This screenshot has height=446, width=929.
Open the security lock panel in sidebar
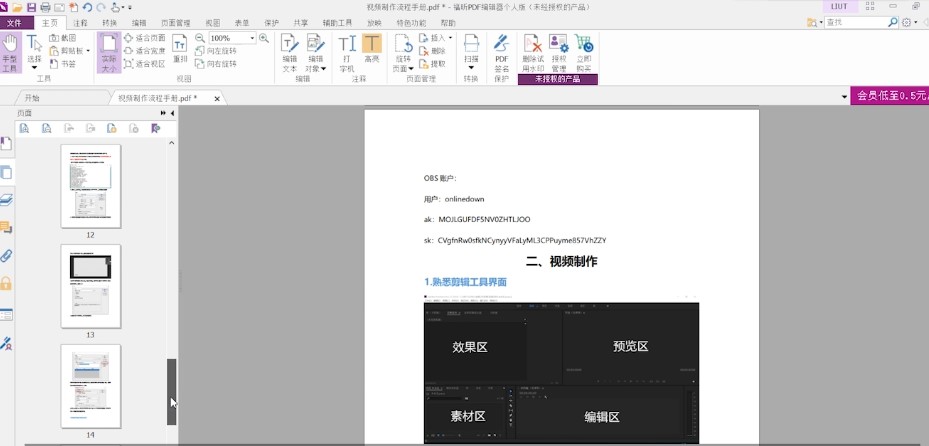coord(7,284)
